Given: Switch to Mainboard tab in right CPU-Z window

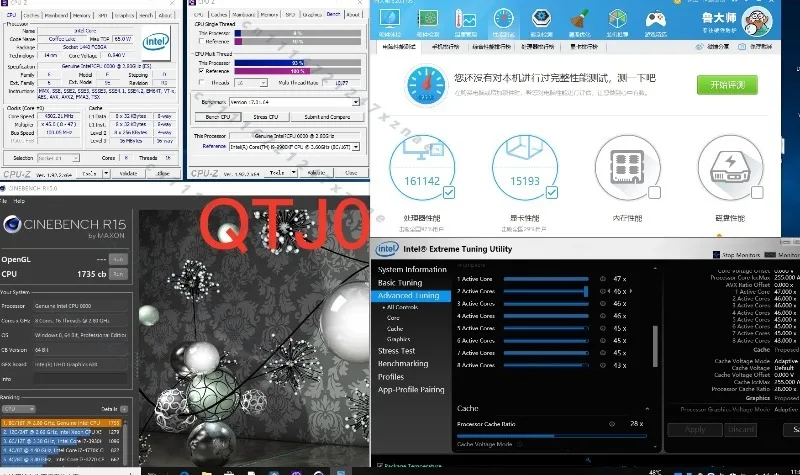Looking at the screenshot, I should pyautogui.click(x=244, y=15).
